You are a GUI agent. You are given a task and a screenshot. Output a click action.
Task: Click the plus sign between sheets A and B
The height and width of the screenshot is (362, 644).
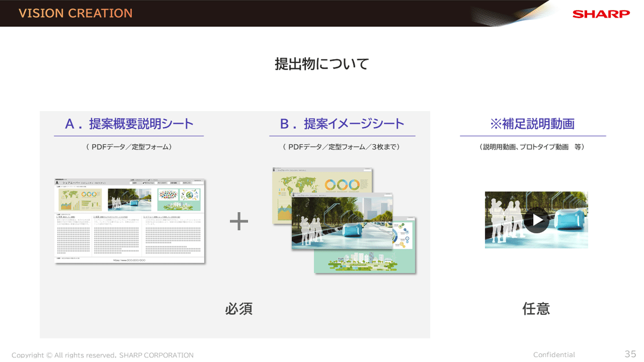point(239,220)
